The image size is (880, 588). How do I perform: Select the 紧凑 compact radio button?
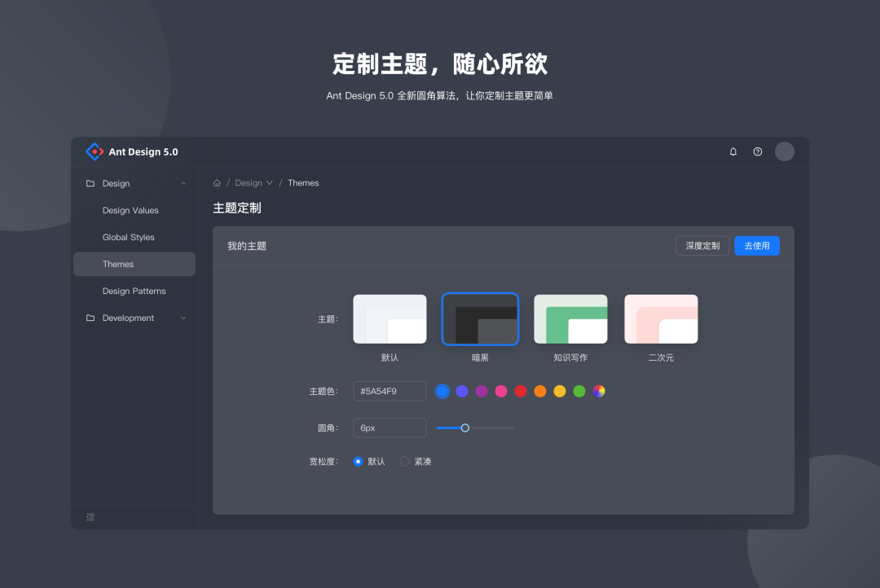[404, 461]
